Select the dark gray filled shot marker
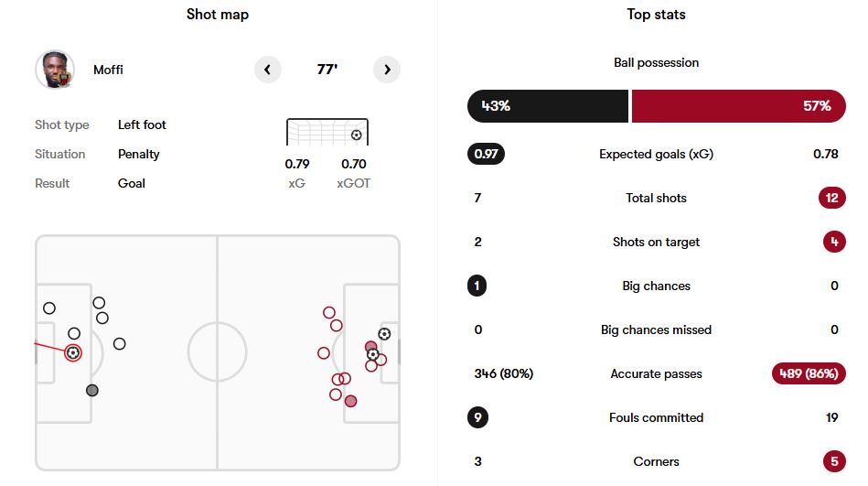This screenshot has height=486, width=868. 91,391
